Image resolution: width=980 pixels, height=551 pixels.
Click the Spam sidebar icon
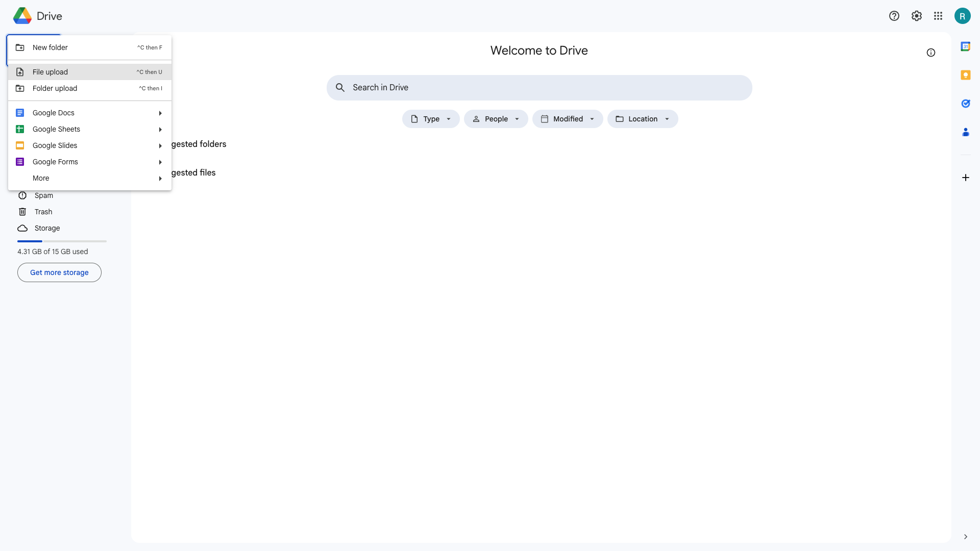point(22,195)
